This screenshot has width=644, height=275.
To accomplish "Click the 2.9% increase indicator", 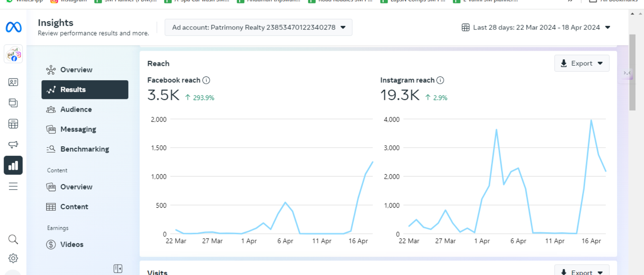I will click(436, 97).
